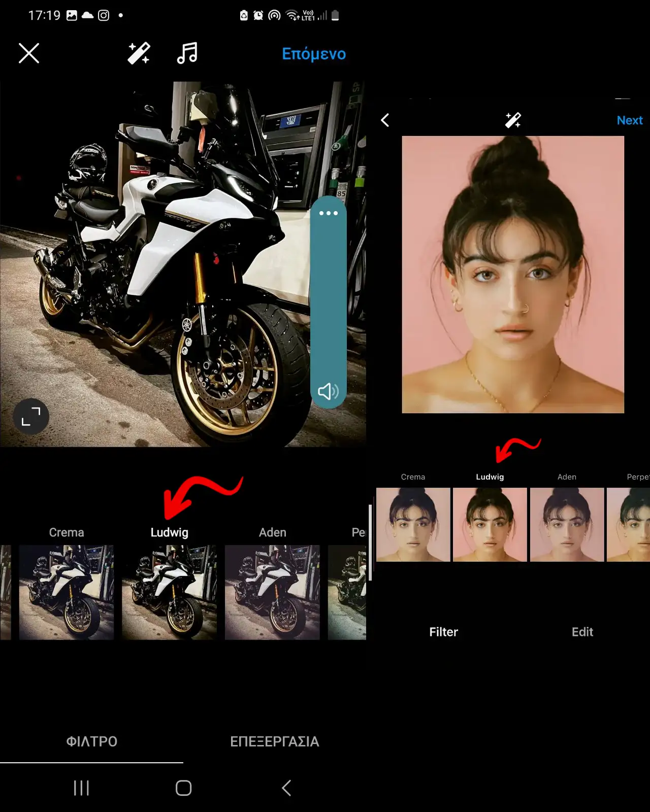This screenshot has height=812, width=650.
Task: Open the three-dots menu on teal bar
Action: click(x=329, y=213)
